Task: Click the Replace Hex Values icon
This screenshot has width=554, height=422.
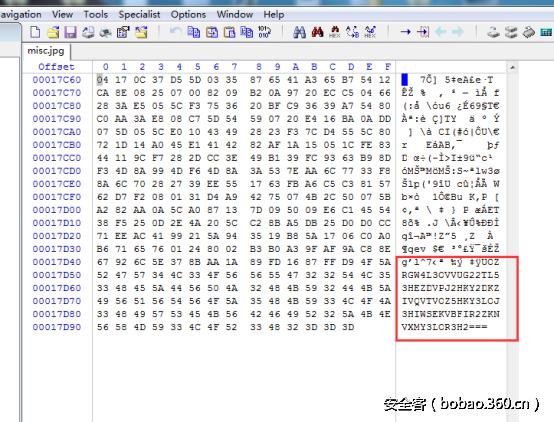Action: coord(370,32)
